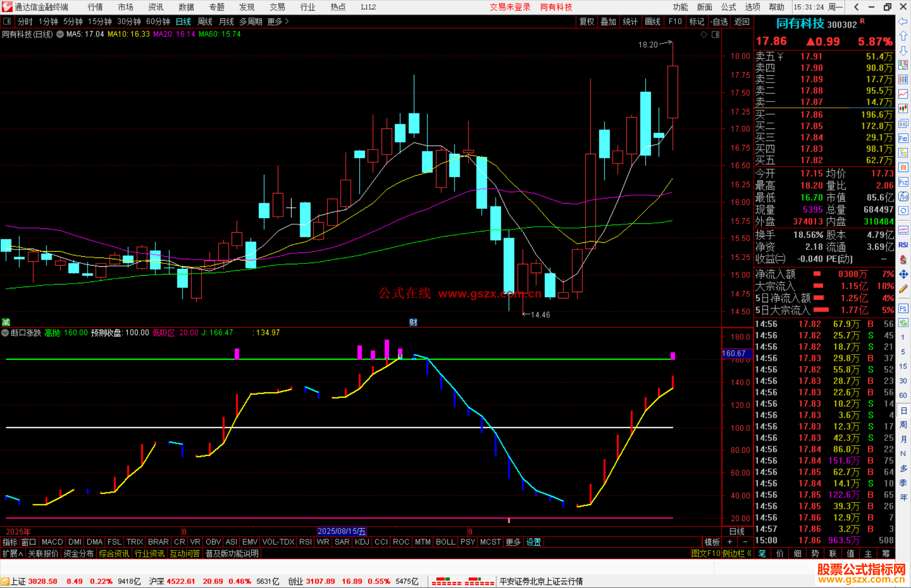This screenshot has height=588, width=911.
Task: Toggle the round button beside 断口涨跌 indicator
Action: 5,333
